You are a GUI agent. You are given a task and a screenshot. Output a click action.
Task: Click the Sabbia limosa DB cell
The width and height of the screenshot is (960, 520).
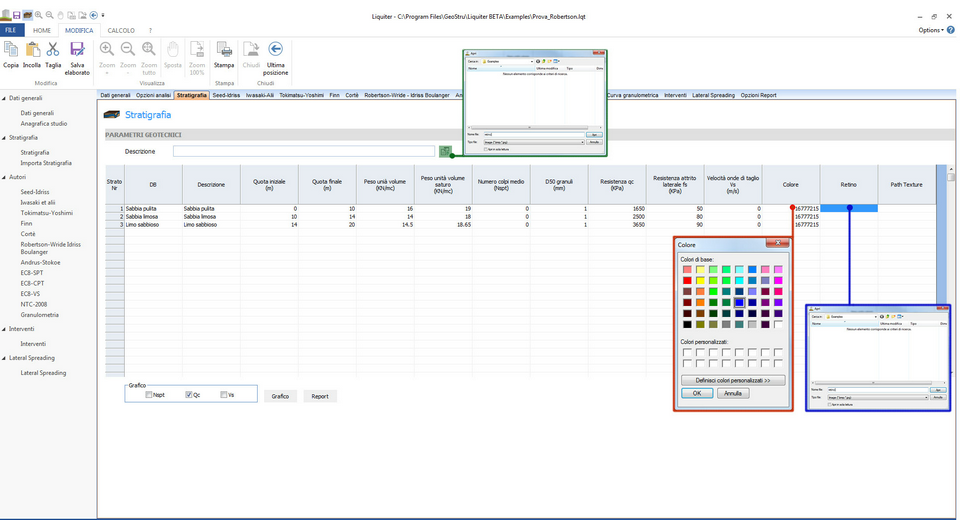tap(153, 217)
